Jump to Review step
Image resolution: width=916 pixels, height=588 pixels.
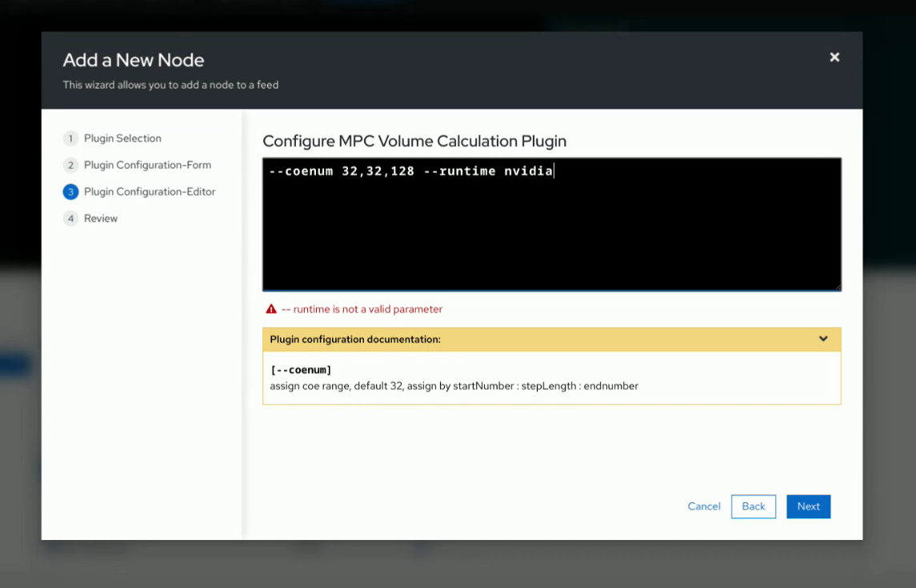101,218
